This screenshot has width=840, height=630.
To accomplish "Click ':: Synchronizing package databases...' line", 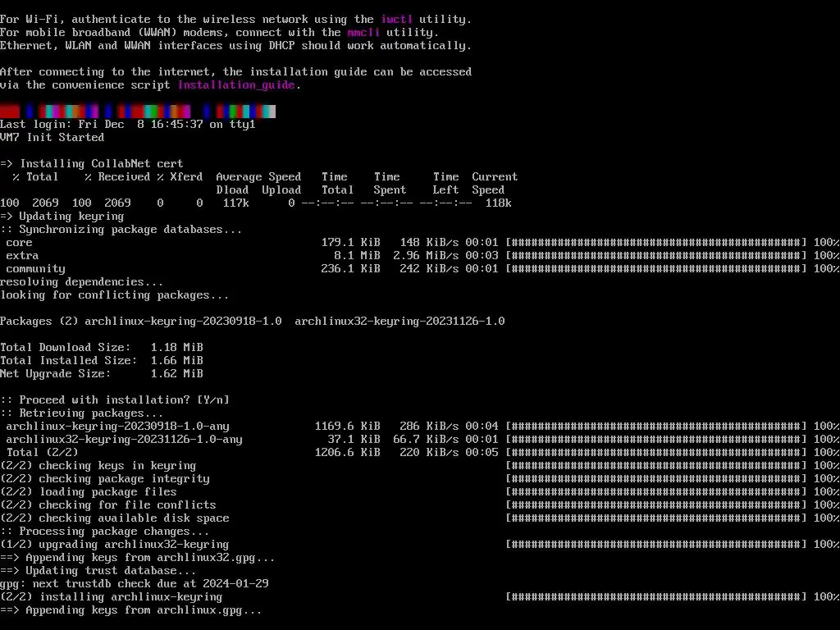I will tap(121, 230).
